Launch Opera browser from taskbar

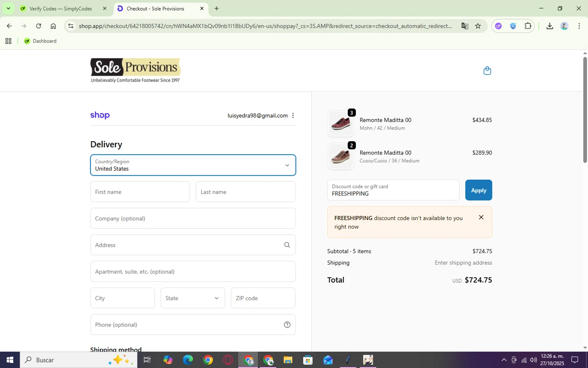(x=228, y=360)
